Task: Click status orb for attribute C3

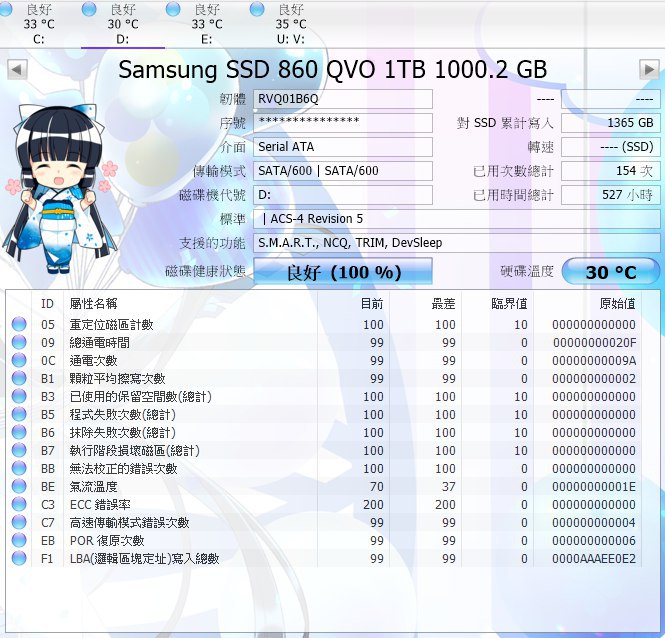Action: 19,504
